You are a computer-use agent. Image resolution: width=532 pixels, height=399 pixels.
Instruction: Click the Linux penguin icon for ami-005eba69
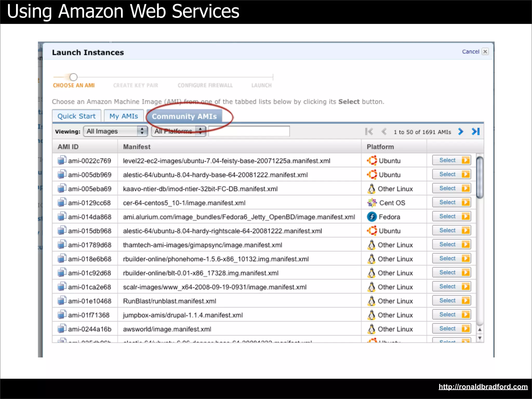point(371,189)
